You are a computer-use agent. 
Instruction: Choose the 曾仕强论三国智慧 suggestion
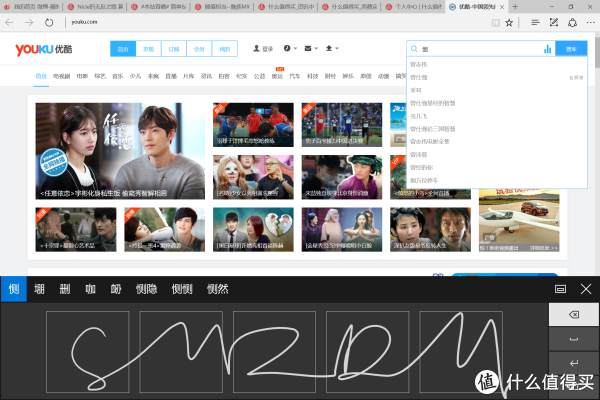tap(497, 129)
